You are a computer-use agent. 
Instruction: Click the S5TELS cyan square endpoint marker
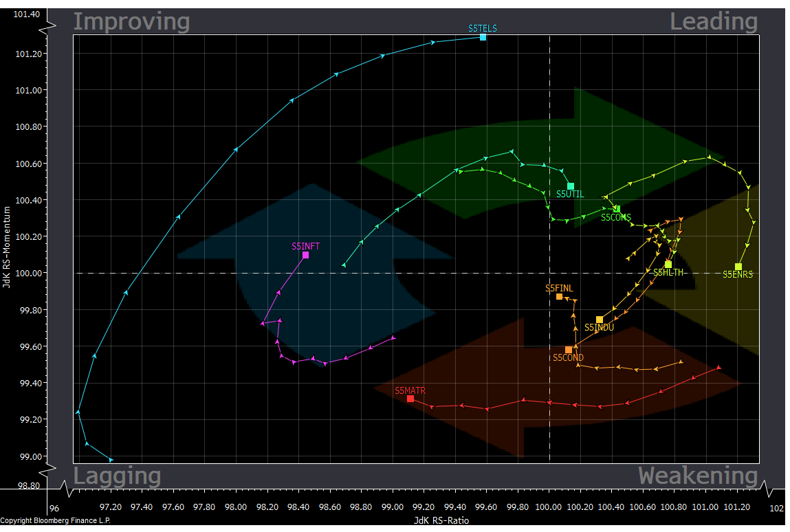tap(483, 37)
